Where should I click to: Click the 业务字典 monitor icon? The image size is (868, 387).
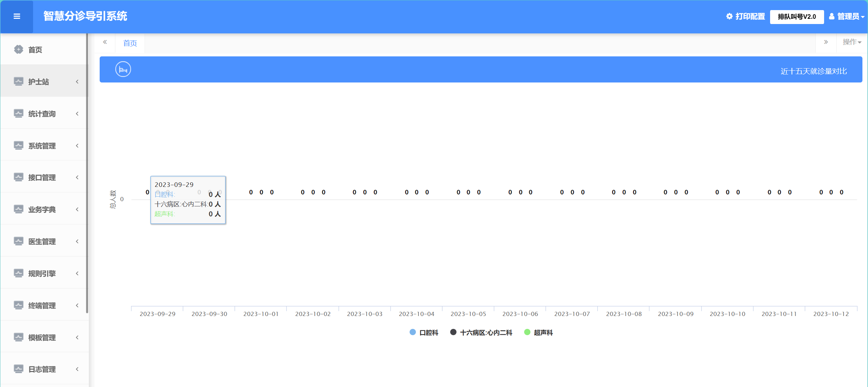18,209
